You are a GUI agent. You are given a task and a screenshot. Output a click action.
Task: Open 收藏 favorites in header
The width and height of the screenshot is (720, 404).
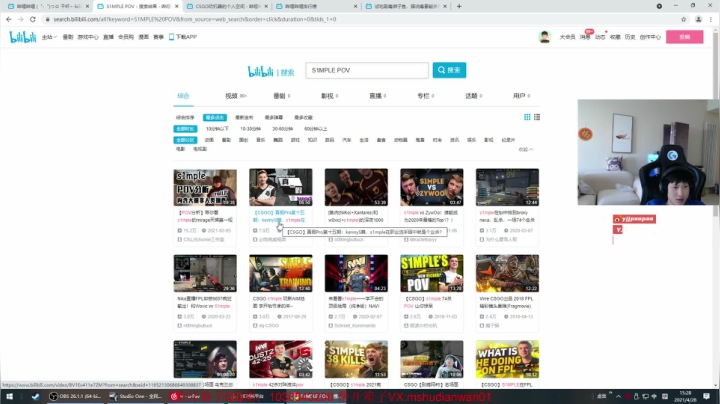[615, 37]
